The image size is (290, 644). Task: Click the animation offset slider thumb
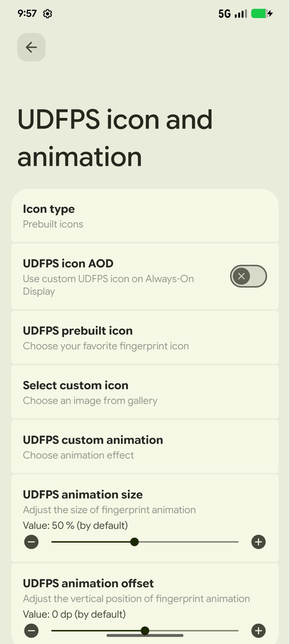tap(145, 631)
